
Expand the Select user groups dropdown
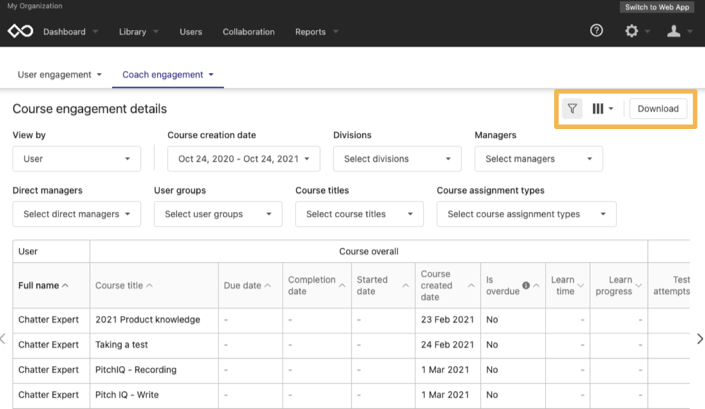(x=218, y=214)
